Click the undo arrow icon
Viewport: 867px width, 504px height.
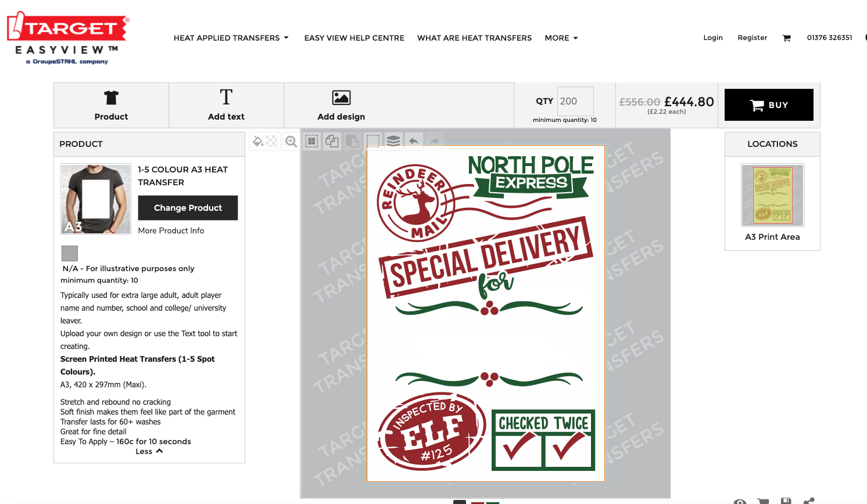(414, 141)
